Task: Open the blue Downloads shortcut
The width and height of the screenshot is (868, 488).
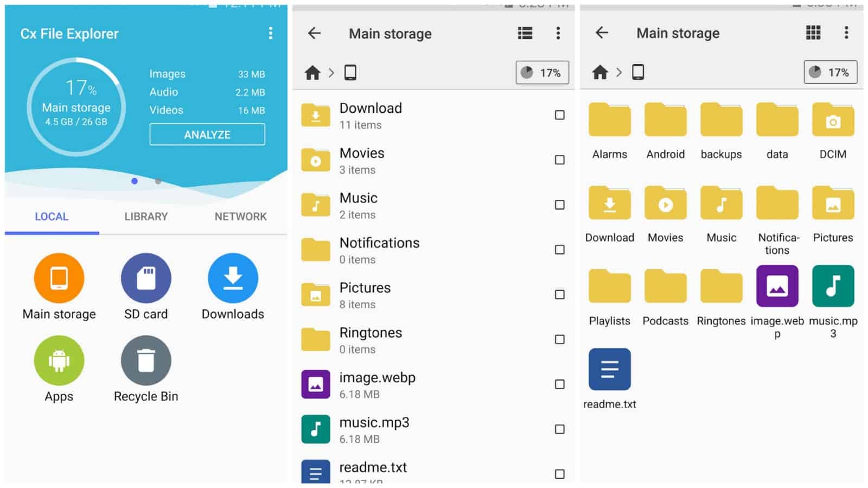Action: [x=233, y=278]
